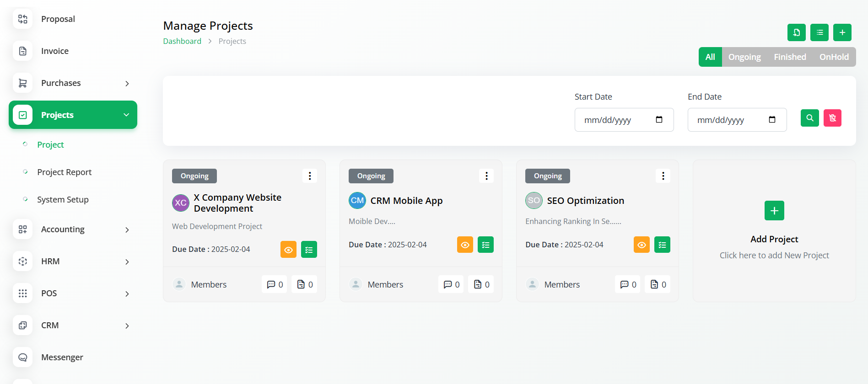Open task list for SEO Optimization

pyautogui.click(x=662, y=245)
